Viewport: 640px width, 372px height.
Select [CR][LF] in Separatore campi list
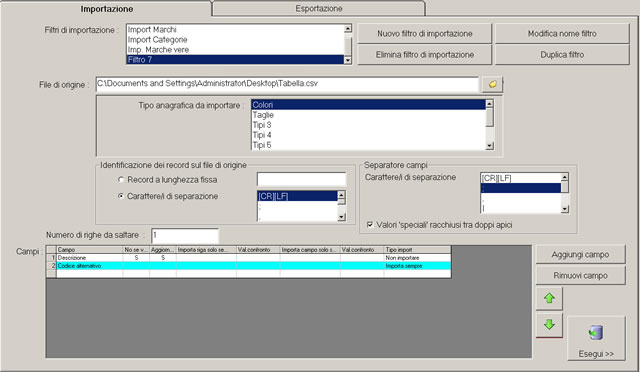[x=521, y=178]
